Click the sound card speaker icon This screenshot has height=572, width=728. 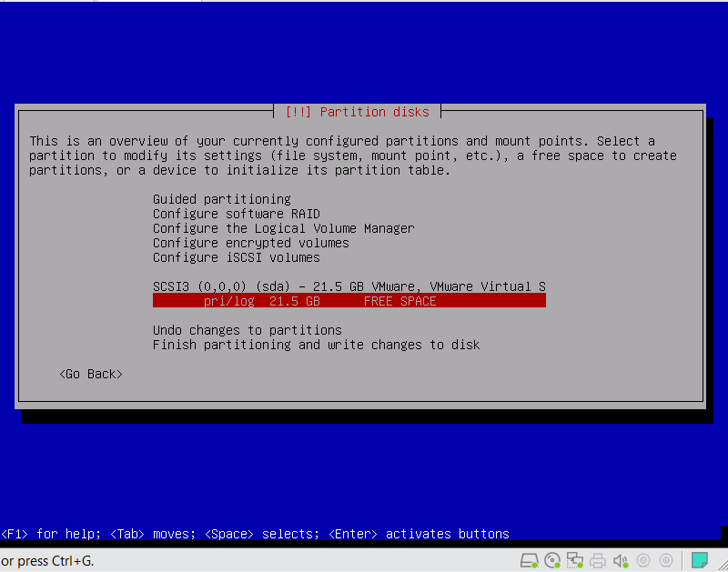621,560
